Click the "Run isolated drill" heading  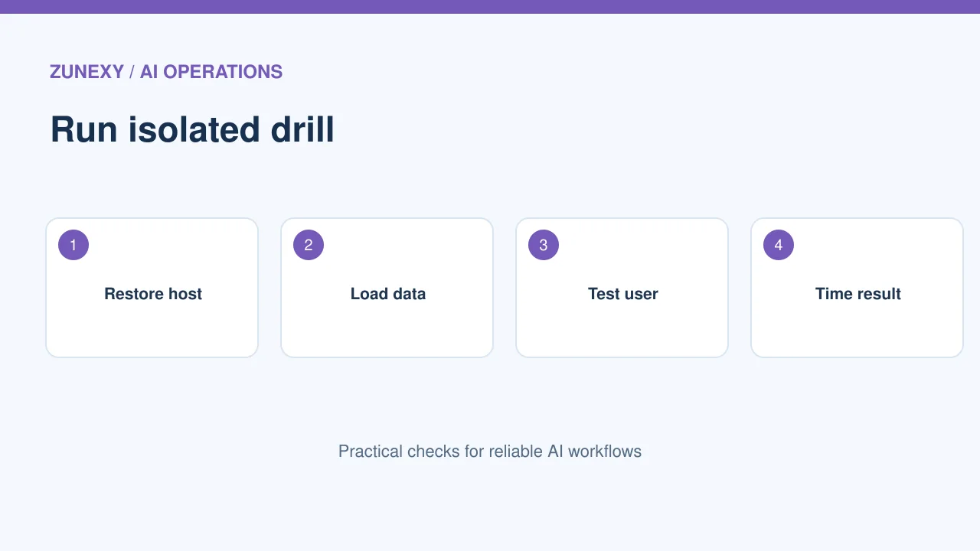pos(192,129)
